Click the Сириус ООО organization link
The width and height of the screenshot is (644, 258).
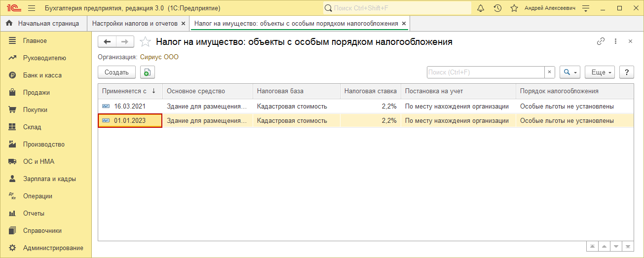pos(159,57)
